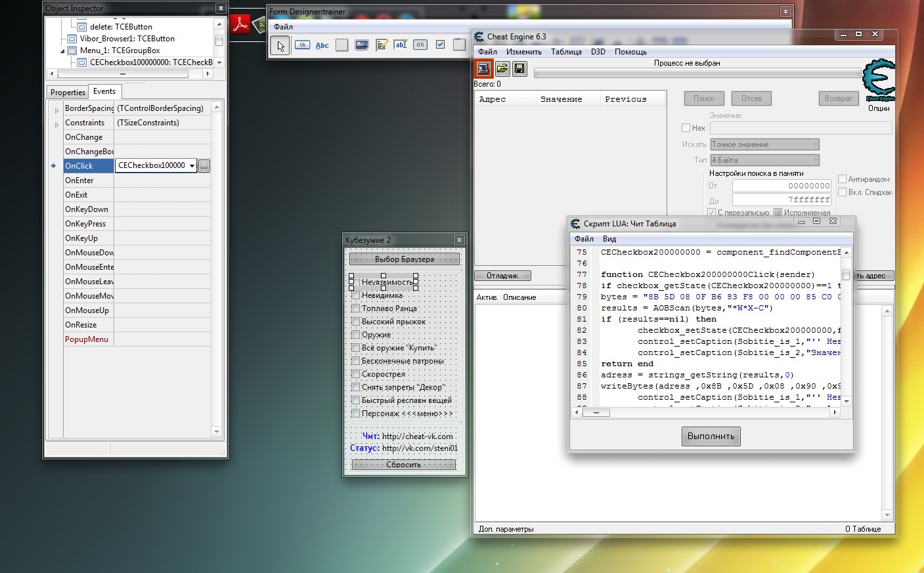Open the folder icon to load table
The image size is (924, 573).
pos(502,68)
